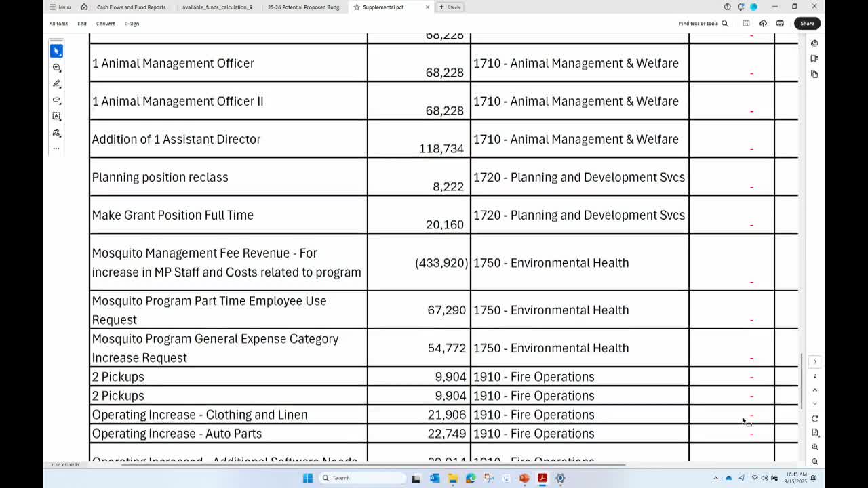868x488 pixels.
Task: Choose the add comment tool in quick toolbar
Action: pos(56,68)
